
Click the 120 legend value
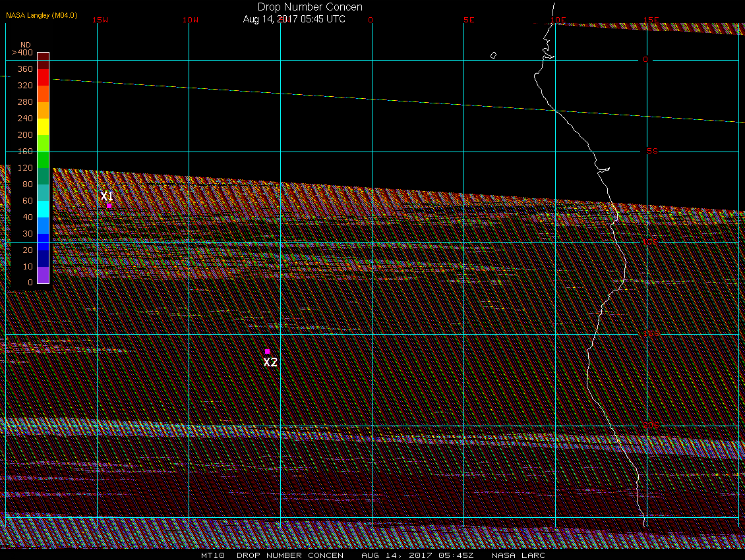click(24, 167)
